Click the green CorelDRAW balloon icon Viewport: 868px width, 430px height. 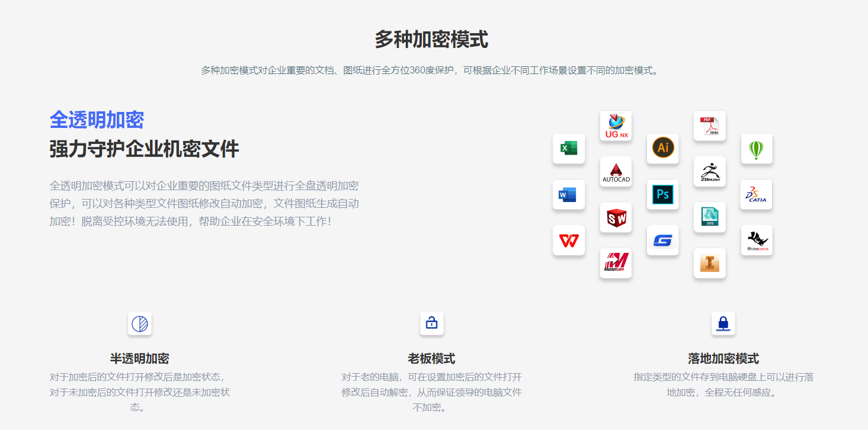(756, 149)
